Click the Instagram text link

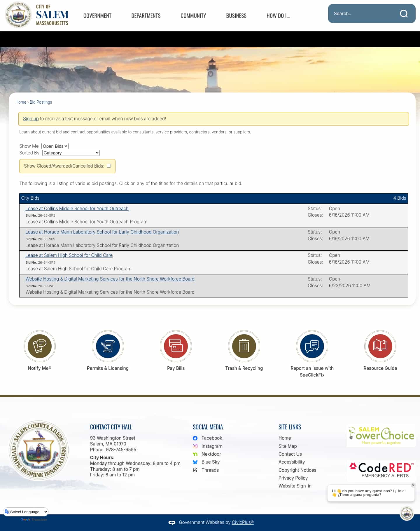(x=212, y=446)
